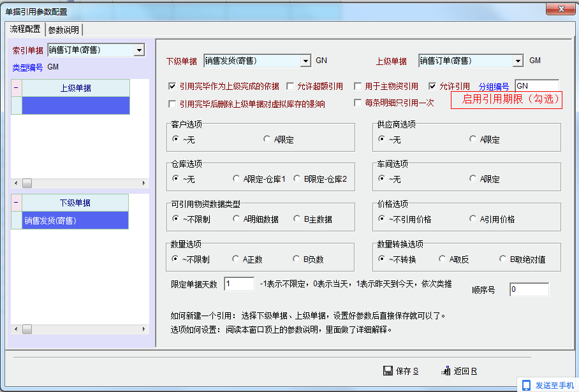The width and height of the screenshot is (579, 392).
Task: Expand the 下级单据 combo box
Action: (x=305, y=61)
